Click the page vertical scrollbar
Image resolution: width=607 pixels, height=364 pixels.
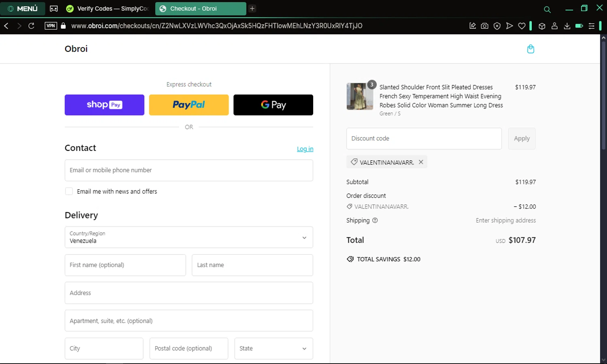[603, 95]
